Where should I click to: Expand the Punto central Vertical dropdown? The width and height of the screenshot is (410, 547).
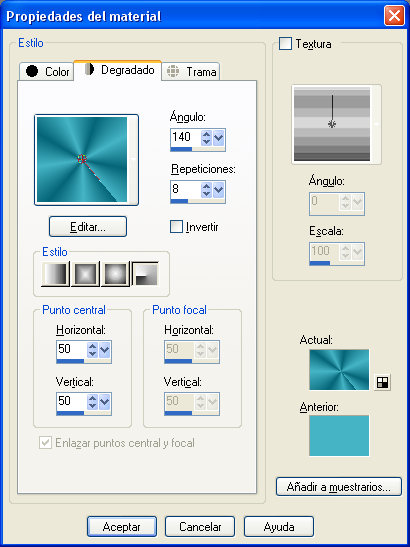click(104, 402)
